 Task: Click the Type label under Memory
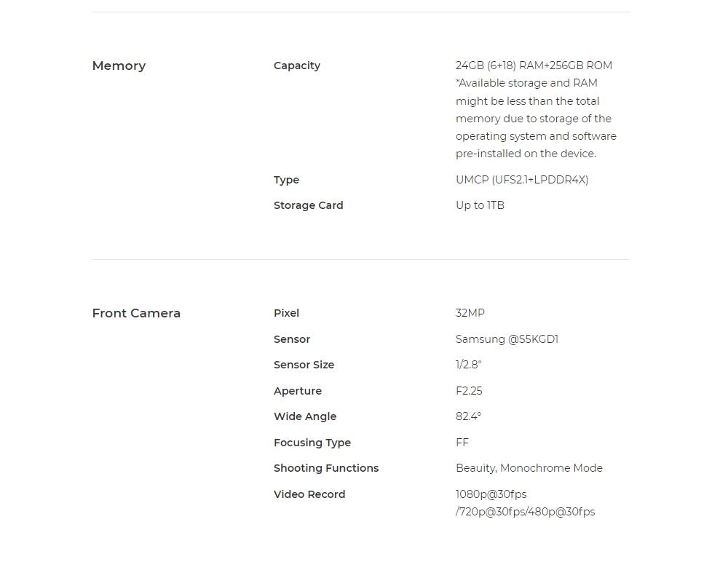[x=286, y=181]
